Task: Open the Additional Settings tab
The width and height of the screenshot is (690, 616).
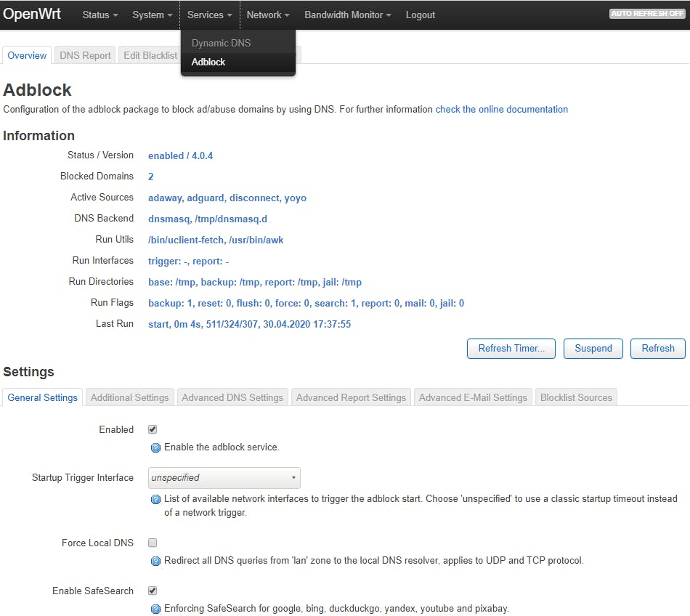Action: click(130, 398)
